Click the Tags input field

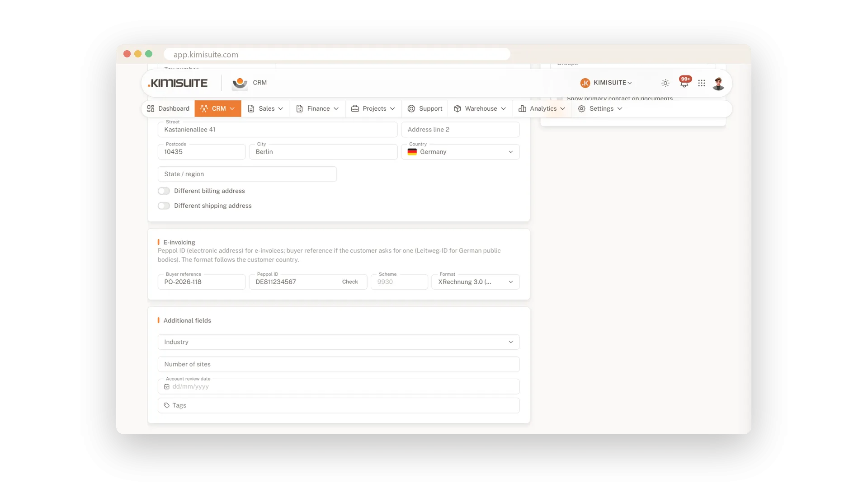(x=339, y=406)
